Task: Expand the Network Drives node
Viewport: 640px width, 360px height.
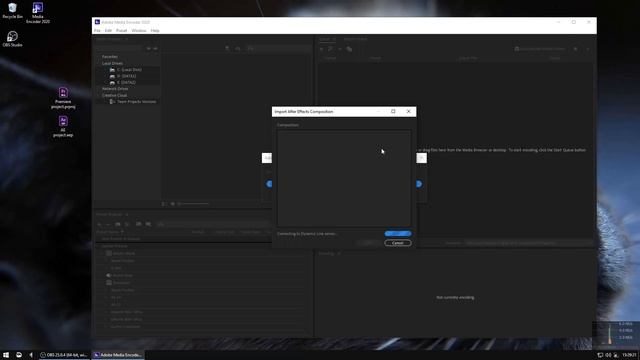Action: pyautogui.click(x=98, y=89)
